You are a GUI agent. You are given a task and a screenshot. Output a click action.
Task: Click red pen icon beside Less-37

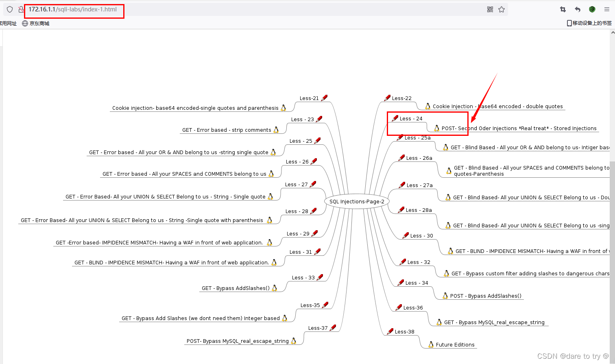click(333, 327)
